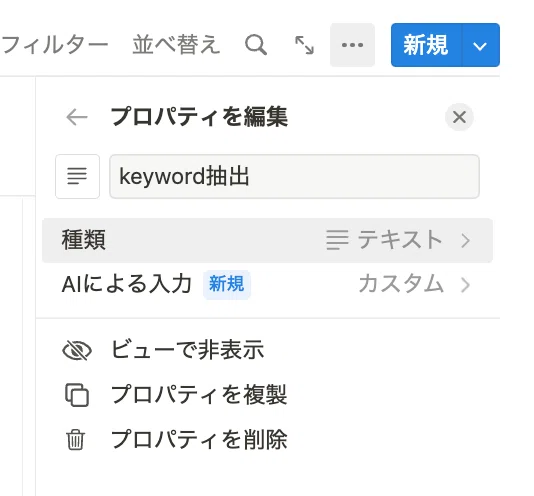Image resolution: width=534 pixels, height=496 pixels.
Task: Open the dropdown arrow beside 新規
Action: pyautogui.click(x=481, y=45)
